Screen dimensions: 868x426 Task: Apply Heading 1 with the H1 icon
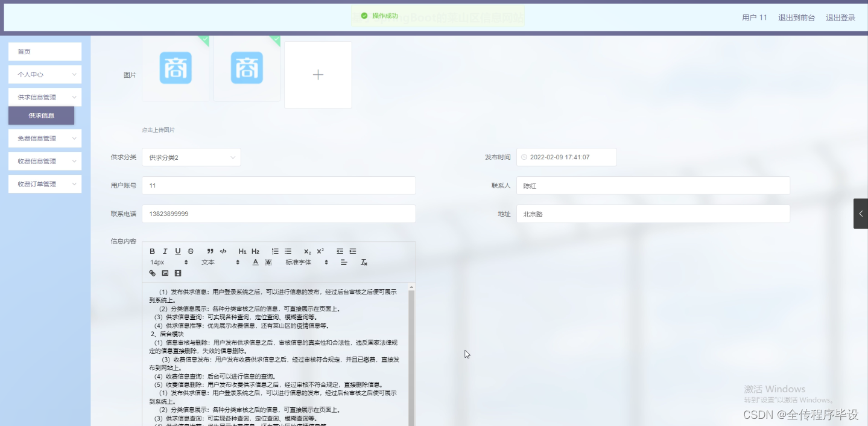point(242,252)
